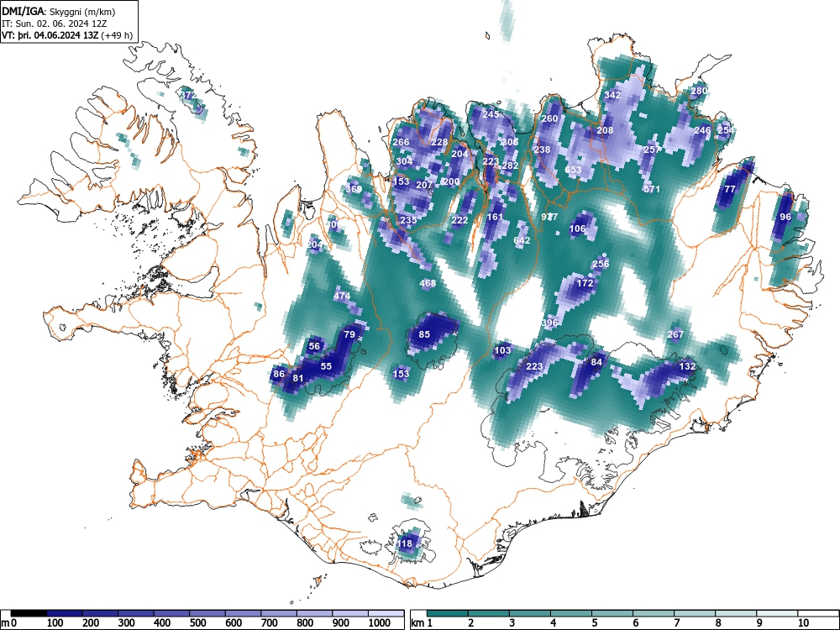Select the 'VT: þri. 04.06.2024 13Z (+49 h)' line
This screenshot has height=630, width=840.
(67, 35)
